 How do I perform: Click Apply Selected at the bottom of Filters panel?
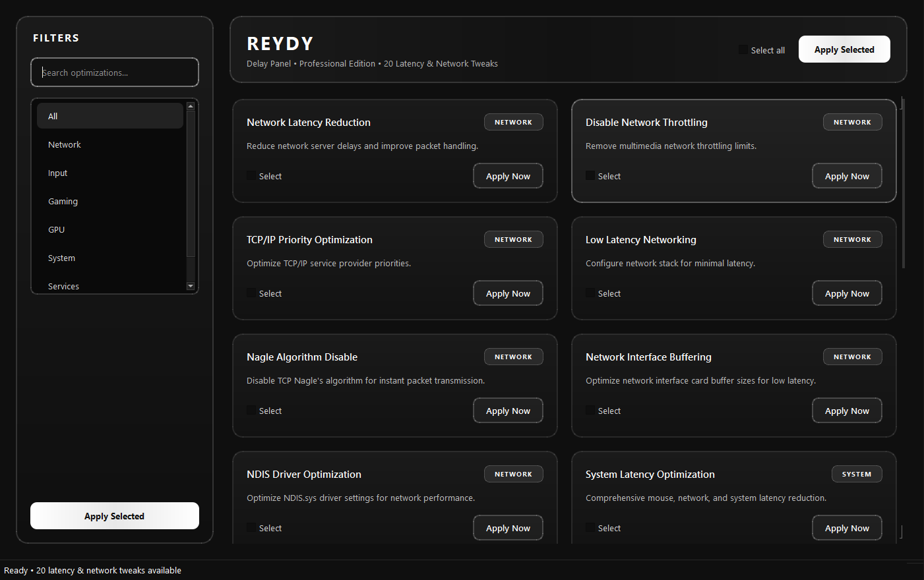(x=114, y=515)
